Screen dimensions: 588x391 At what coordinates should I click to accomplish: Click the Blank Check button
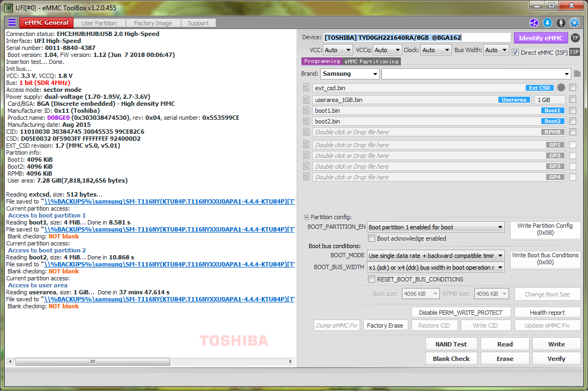[451, 359]
